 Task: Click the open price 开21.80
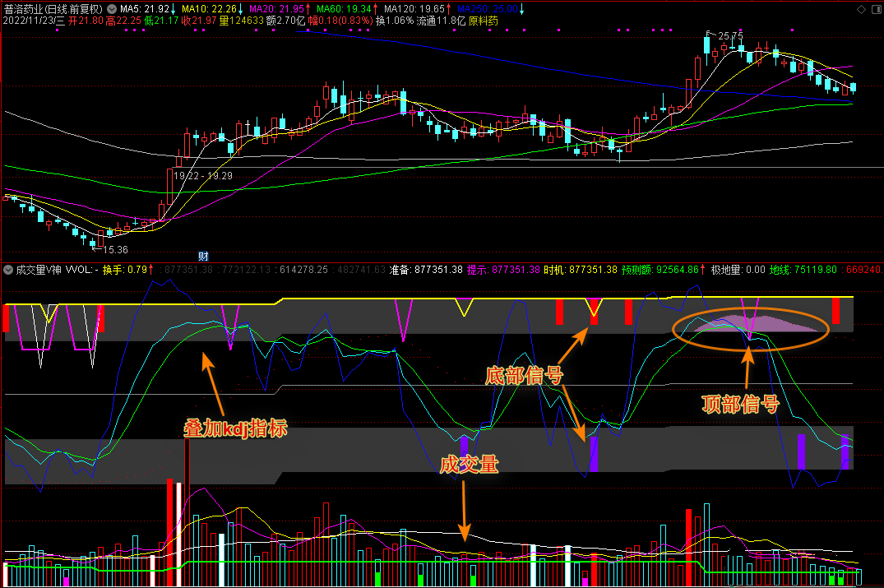coord(86,21)
